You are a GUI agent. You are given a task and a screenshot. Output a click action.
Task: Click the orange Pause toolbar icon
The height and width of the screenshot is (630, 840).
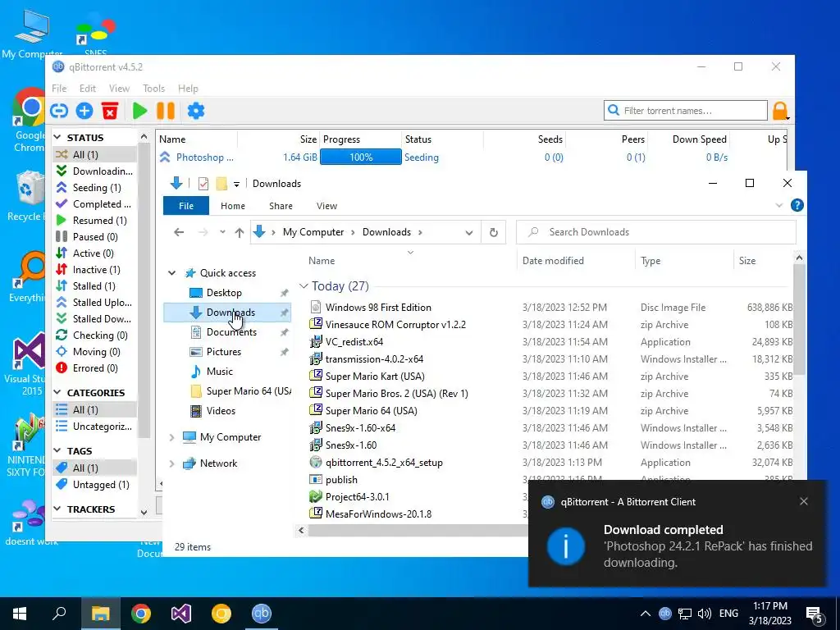click(166, 111)
